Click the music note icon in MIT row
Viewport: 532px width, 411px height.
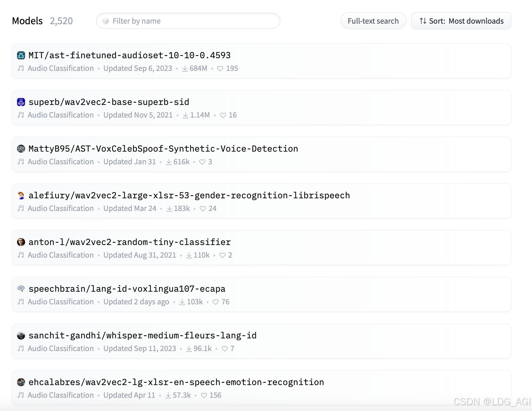pyautogui.click(x=21, y=68)
